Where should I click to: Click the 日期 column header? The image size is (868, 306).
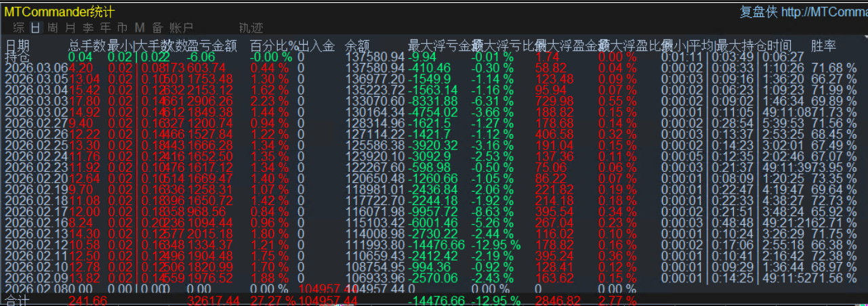pos(18,46)
